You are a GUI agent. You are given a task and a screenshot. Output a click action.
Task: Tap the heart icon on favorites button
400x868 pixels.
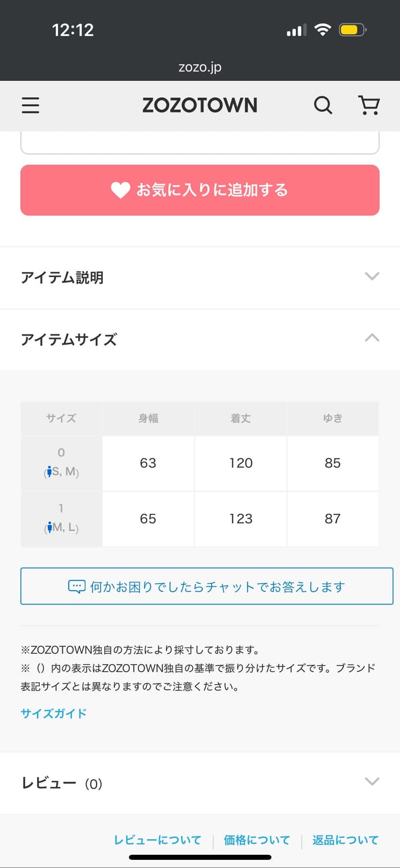120,190
